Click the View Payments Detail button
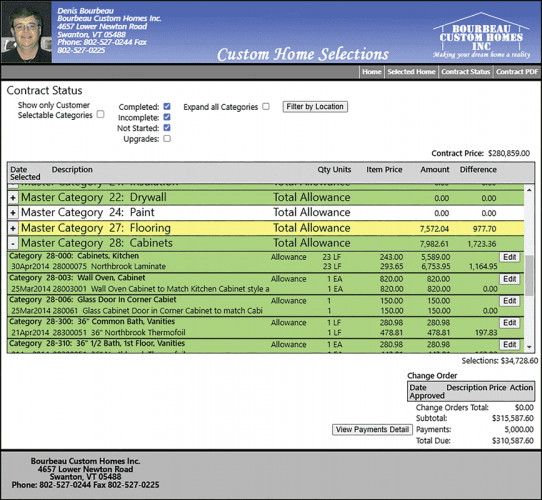Screen dimensions: 542x500 click(372, 429)
